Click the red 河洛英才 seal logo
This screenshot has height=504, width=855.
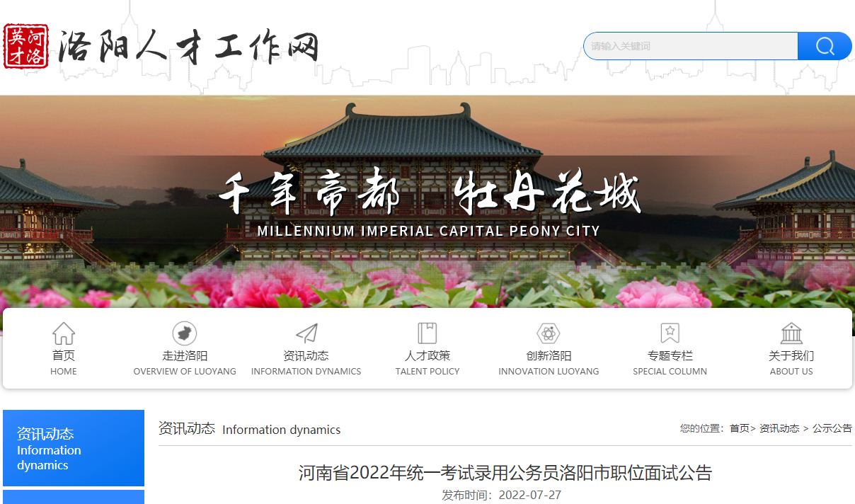(25, 46)
